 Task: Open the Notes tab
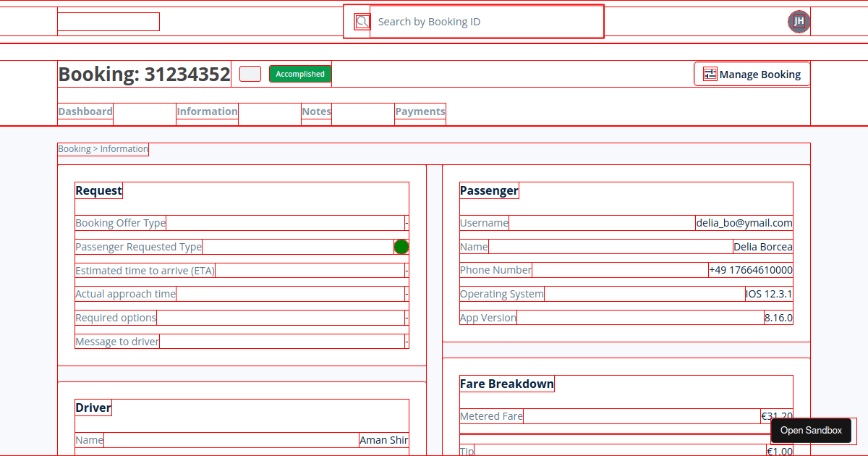[x=316, y=111]
